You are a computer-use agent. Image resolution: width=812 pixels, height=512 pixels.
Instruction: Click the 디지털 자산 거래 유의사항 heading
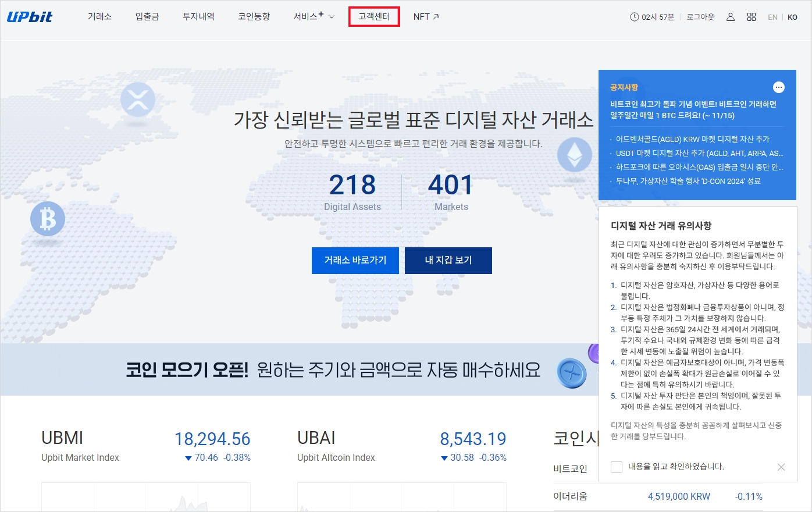coord(661,226)
